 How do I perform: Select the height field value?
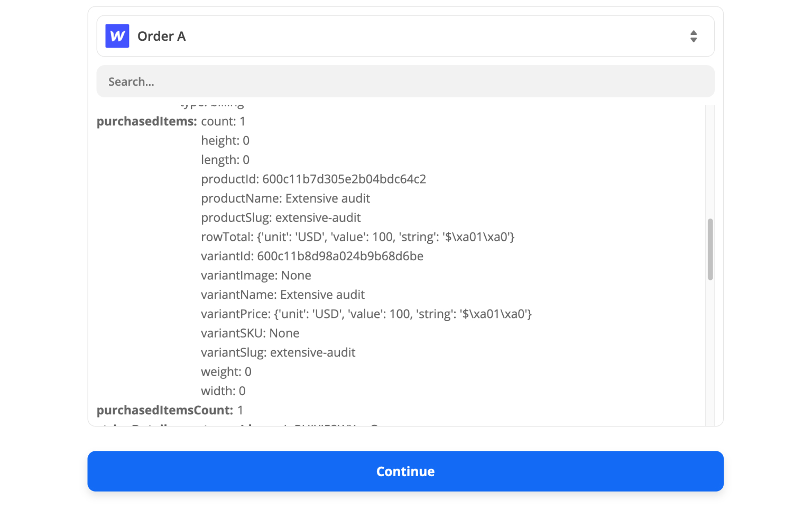pos(225,140)
